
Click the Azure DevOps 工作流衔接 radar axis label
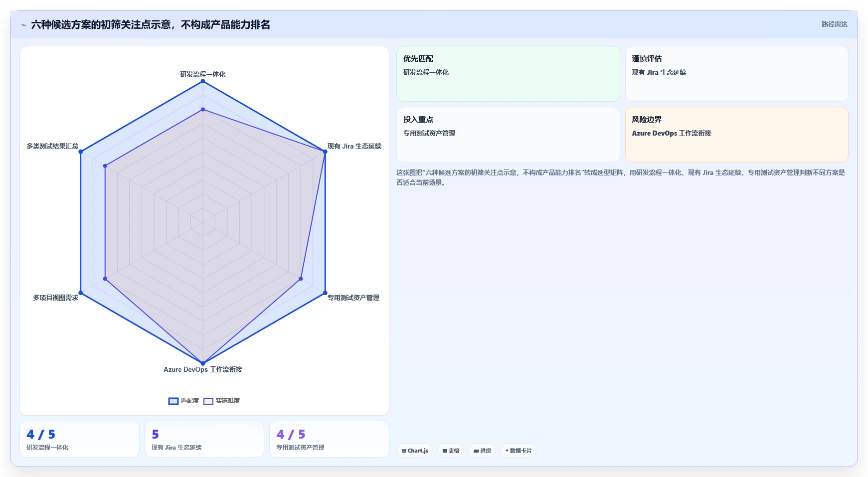(203, 369)
